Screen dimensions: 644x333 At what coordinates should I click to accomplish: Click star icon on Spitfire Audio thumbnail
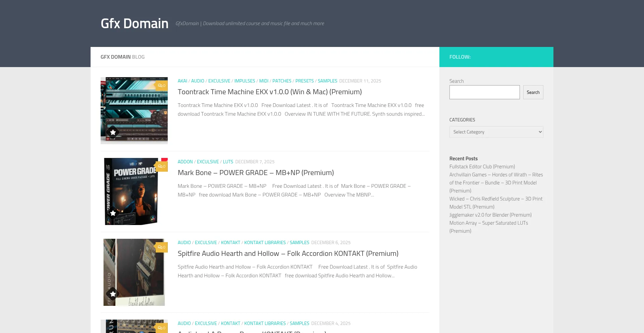113,294
